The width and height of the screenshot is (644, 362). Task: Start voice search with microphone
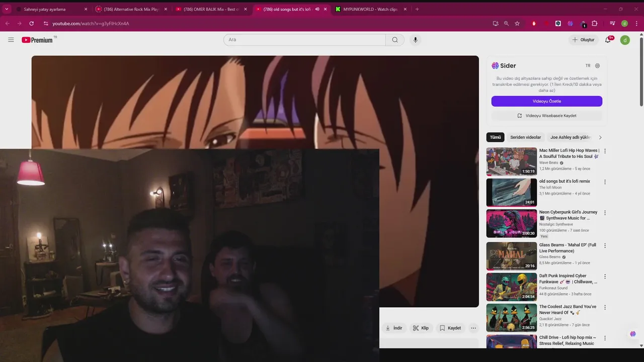415,40
